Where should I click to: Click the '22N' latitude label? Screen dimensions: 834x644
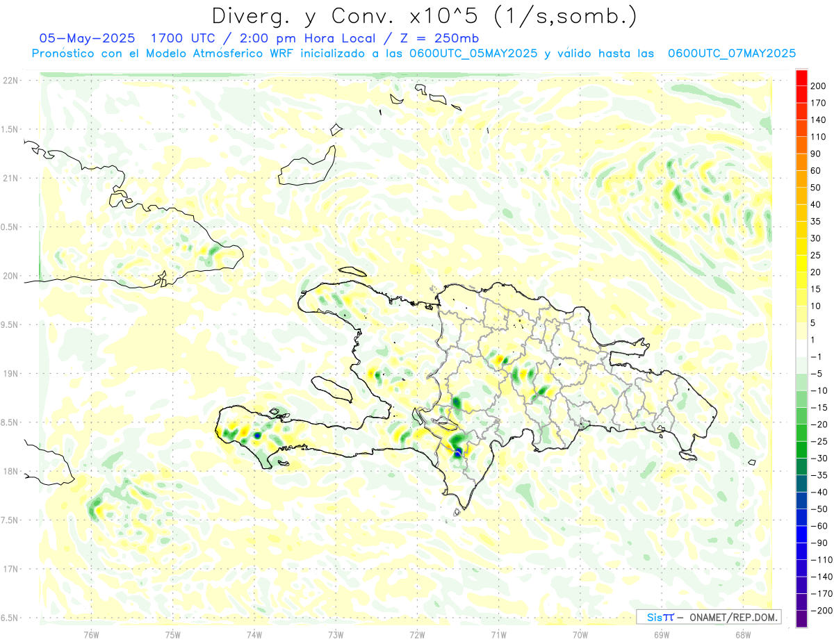coord(10,81)
